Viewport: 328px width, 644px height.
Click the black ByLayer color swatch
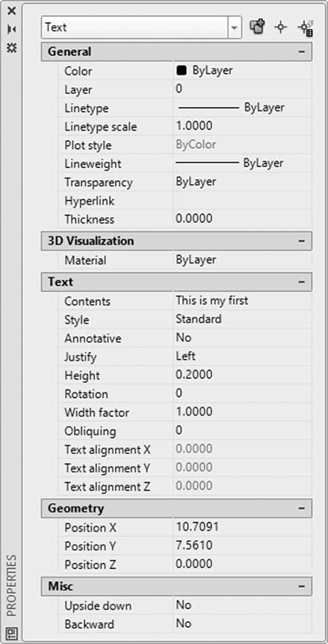pos(181,71)
